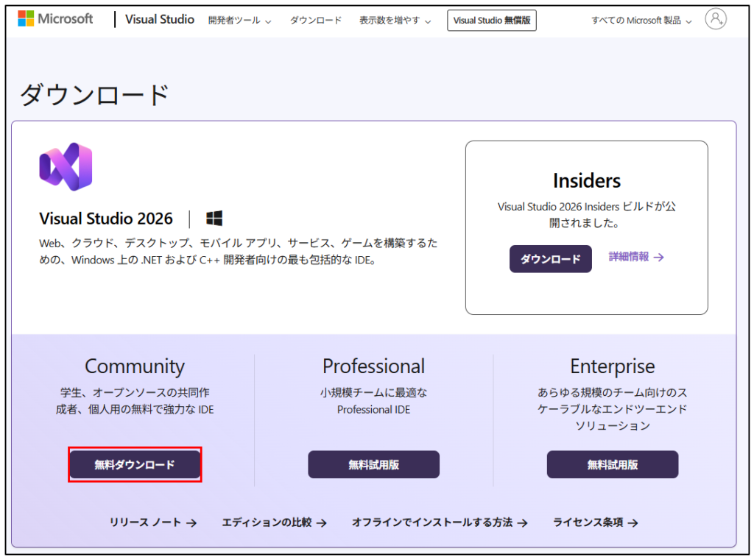Expand the 表示数を増やす dropdown
Viewport: 754px width, 560px height.
pos(395,21)
